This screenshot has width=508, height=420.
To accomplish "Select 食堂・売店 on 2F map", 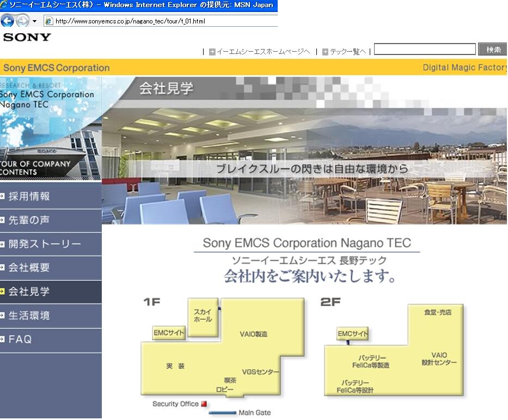I will (438, 313).
